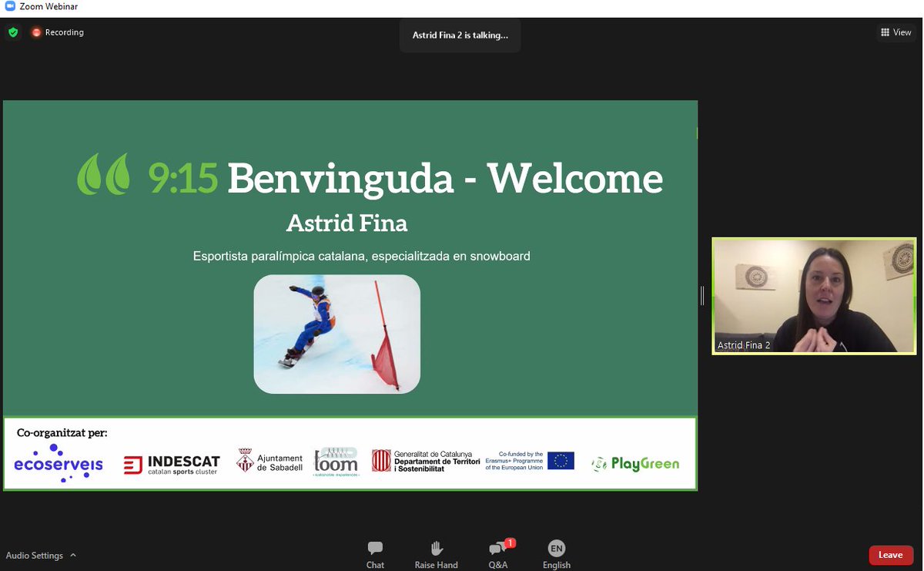This screenshot has width=924, height=571.
Task: Click the European Union flag logo
Action: click(561, 461)
